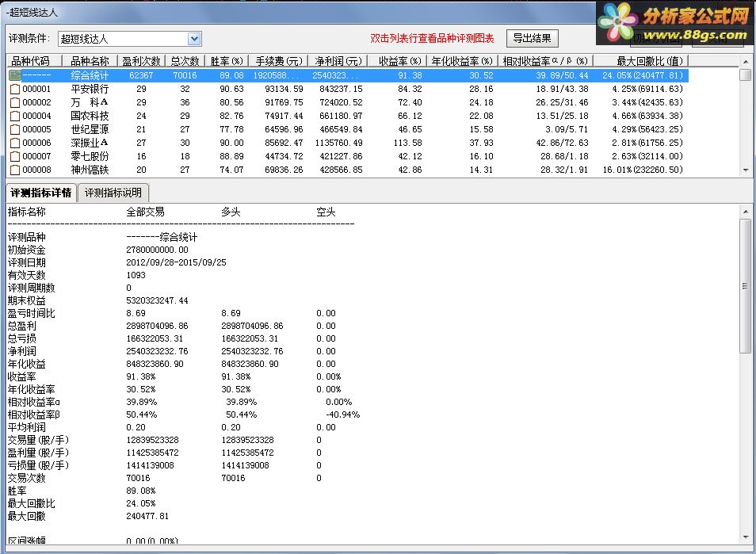Image resolution: width=756 pixels, height=554 pixels.
Task: Select the 零七股份 row name
Action: click(x=90, y=157)
